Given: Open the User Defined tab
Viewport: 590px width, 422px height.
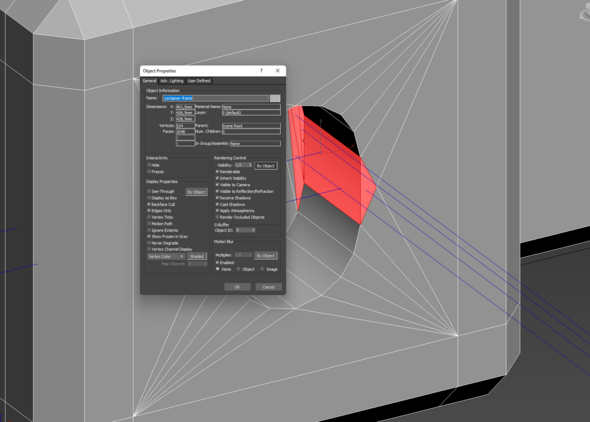Looking at the screenshot, I should [199, 81].
